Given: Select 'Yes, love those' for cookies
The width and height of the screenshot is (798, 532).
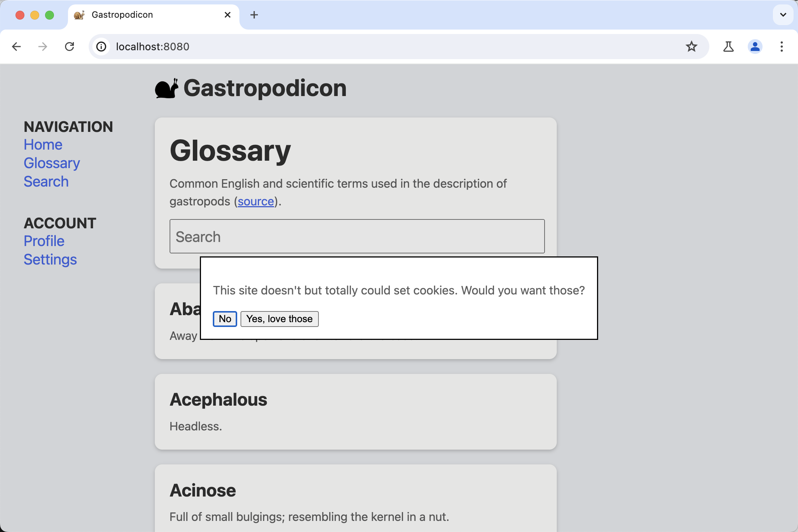Looking at the screenshot, I should (x=279, y=319).
